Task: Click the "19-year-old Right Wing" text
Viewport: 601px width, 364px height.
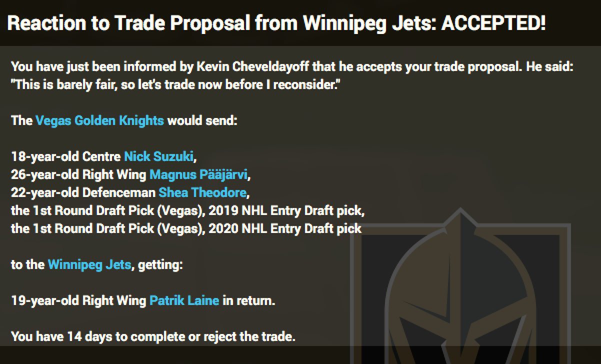Action: coord(78,300)
